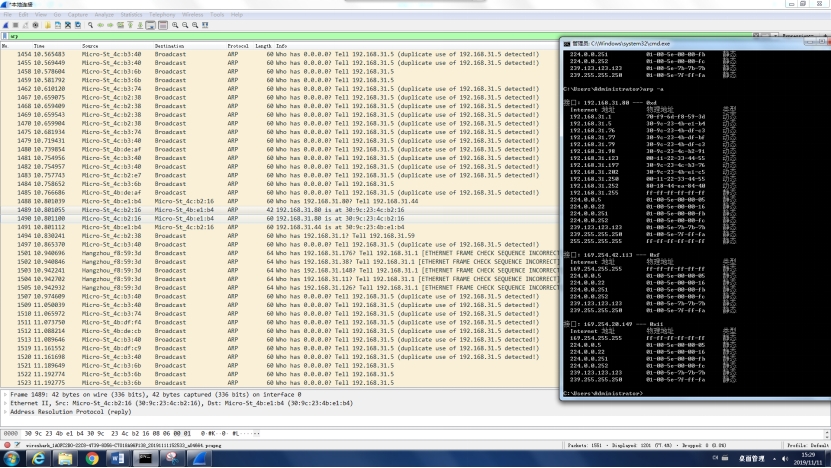
Task: Zoom out the packet text
Action: pyautogui.click(x=185, y=25)
